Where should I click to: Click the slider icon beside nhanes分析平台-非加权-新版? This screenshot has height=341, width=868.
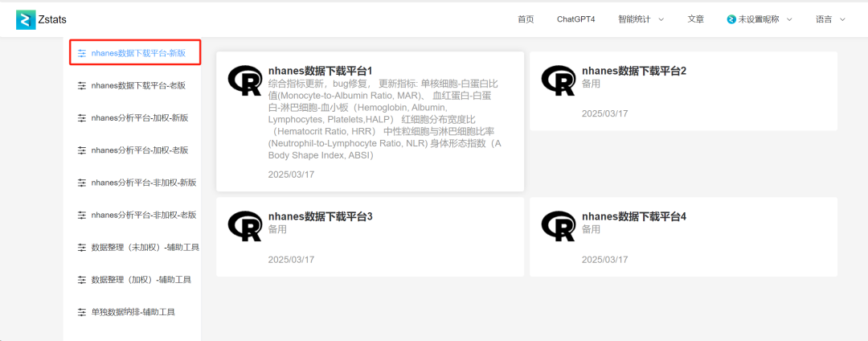82,183
